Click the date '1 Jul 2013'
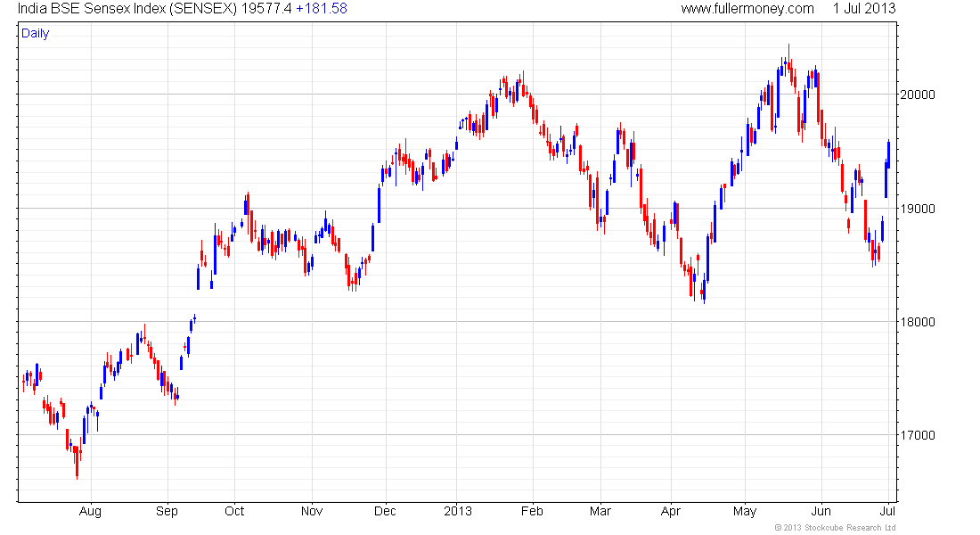Viewport: 980px width, 535px height. coord(864,9)
